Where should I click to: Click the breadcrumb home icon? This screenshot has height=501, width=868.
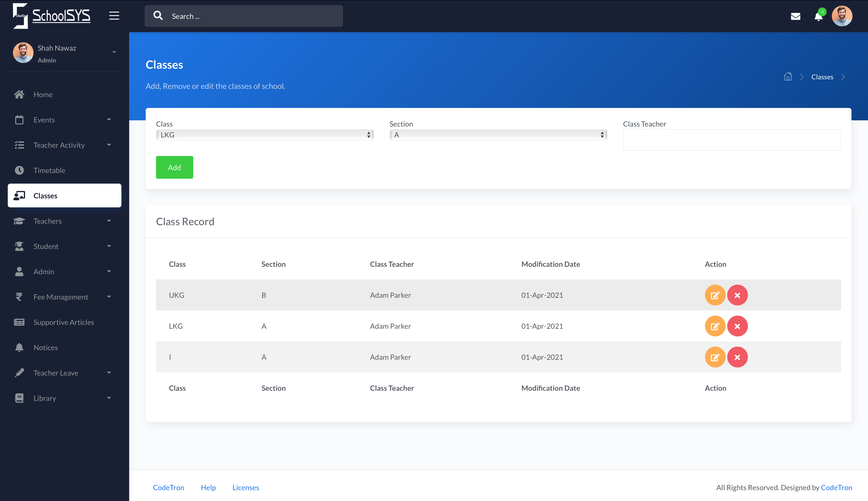(x=788, y=77)
